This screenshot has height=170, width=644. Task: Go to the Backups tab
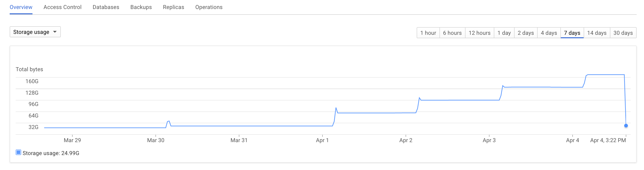tap(141, 7)
